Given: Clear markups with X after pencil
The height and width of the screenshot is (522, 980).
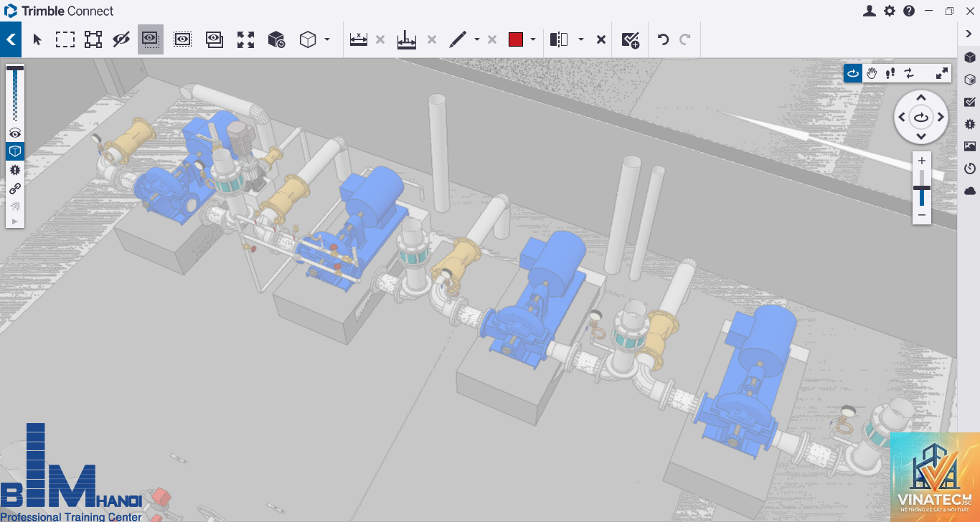Looking at the screenshot, I should 492,40.
